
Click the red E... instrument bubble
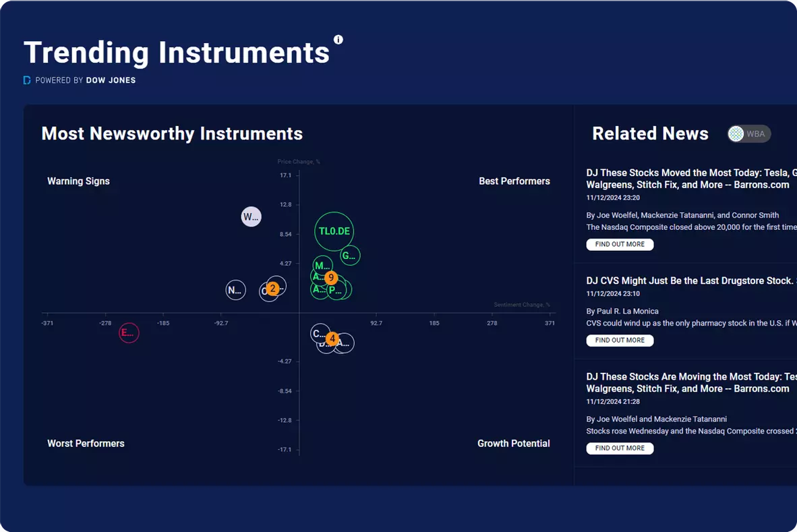128,332
